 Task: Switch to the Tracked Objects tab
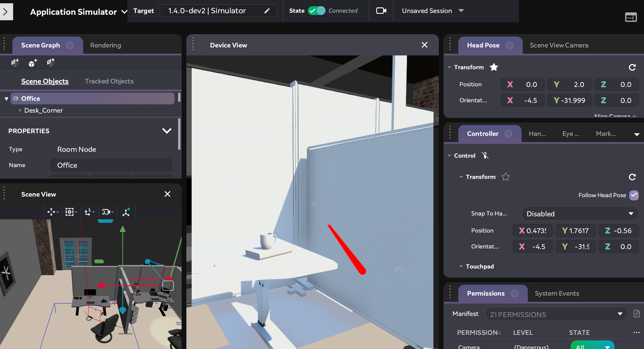(x=109, y=81)
